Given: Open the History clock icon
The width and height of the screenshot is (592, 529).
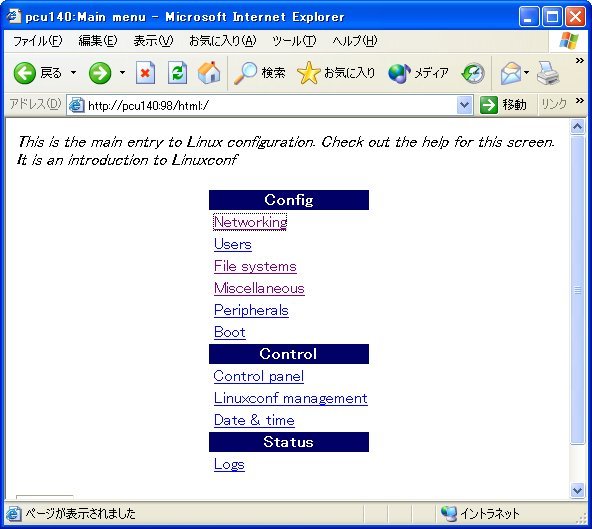Looking at the screenshot, I should (473, 73).
